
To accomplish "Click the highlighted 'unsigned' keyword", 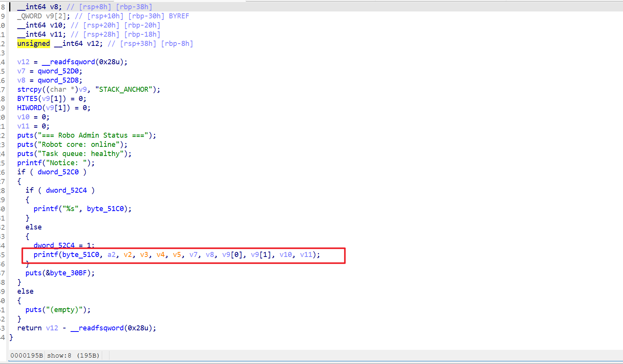I will click(x=34, y=44).
